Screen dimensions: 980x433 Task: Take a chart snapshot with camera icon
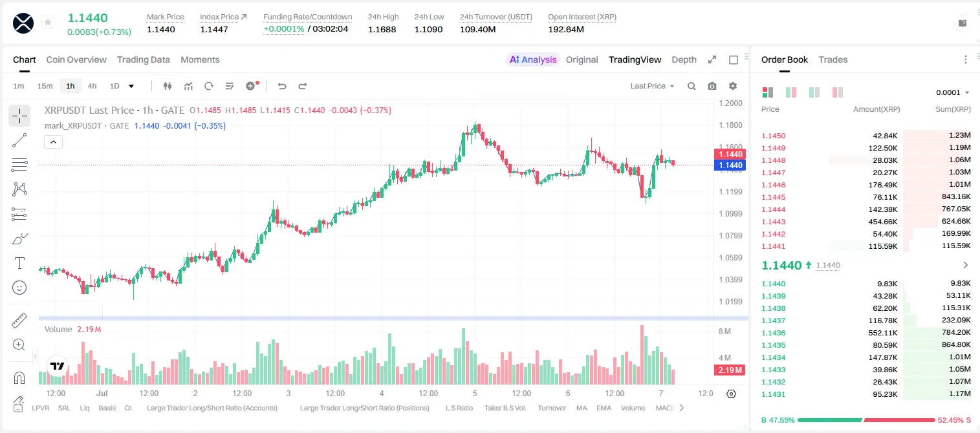coord(712,86)
